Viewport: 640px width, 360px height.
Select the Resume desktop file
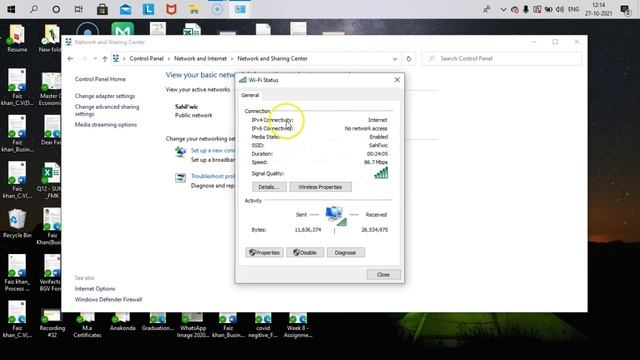pyautogui.click(x=17, y=38)
